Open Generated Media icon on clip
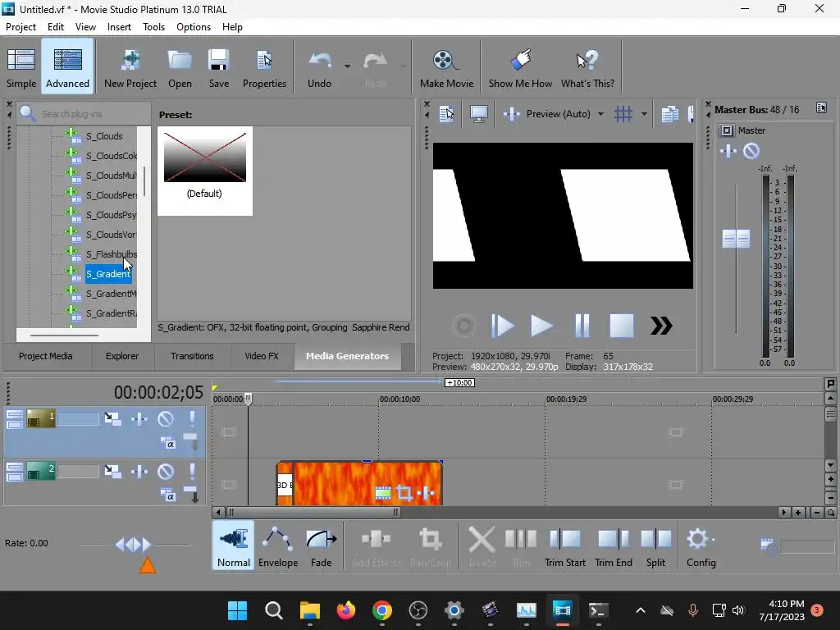This screenshot has width=840, height=630. (383, 493)
